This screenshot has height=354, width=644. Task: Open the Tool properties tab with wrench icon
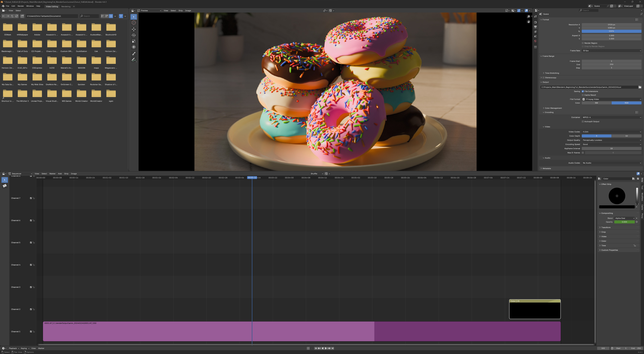(x=535, y=16)
